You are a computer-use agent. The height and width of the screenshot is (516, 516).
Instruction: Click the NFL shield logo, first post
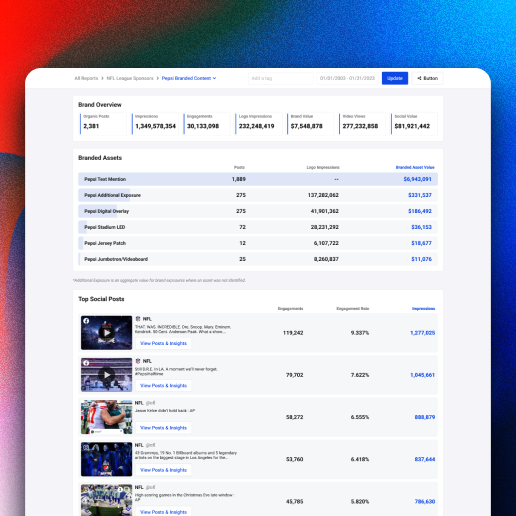click(138, 319)
